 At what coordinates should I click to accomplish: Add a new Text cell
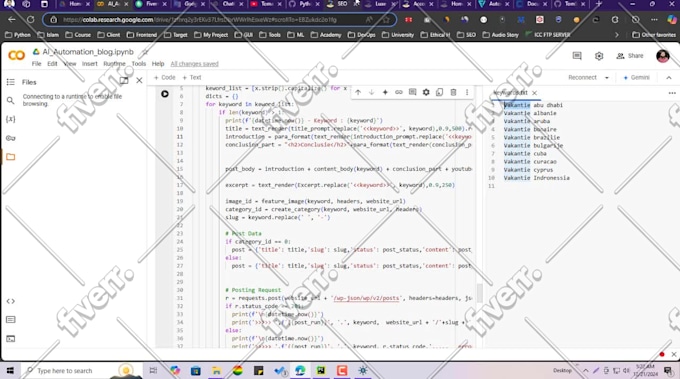192,78
